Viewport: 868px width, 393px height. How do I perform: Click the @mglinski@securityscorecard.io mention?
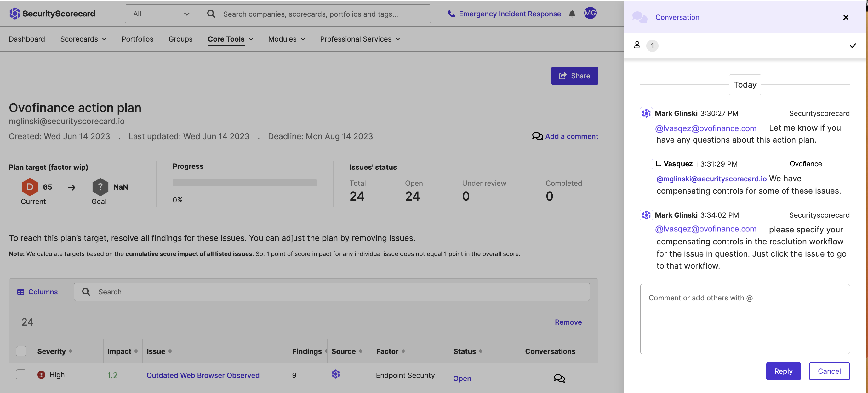[711, 179]
